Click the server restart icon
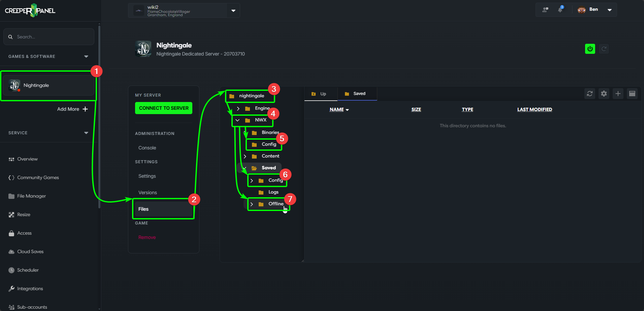644x311 pixels. pos(604,49)
